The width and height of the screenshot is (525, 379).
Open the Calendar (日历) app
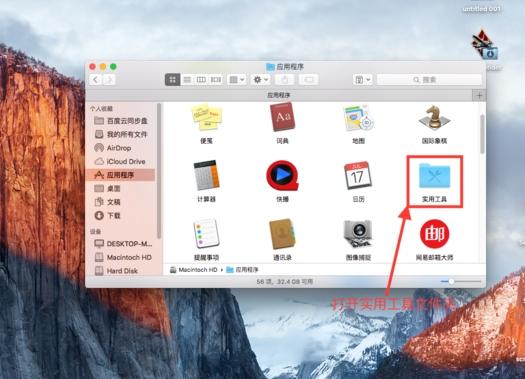click(358, 175)
